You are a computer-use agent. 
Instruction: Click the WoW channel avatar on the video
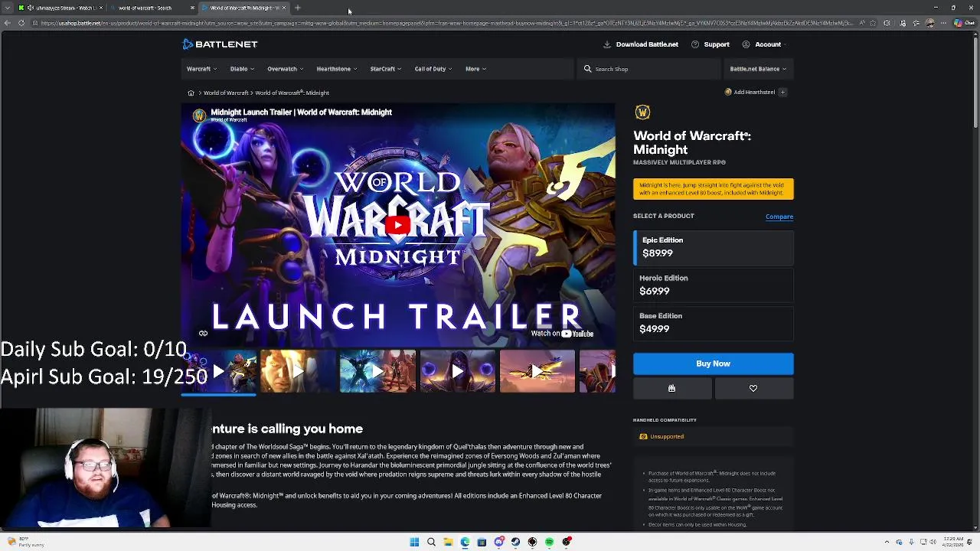199,116
